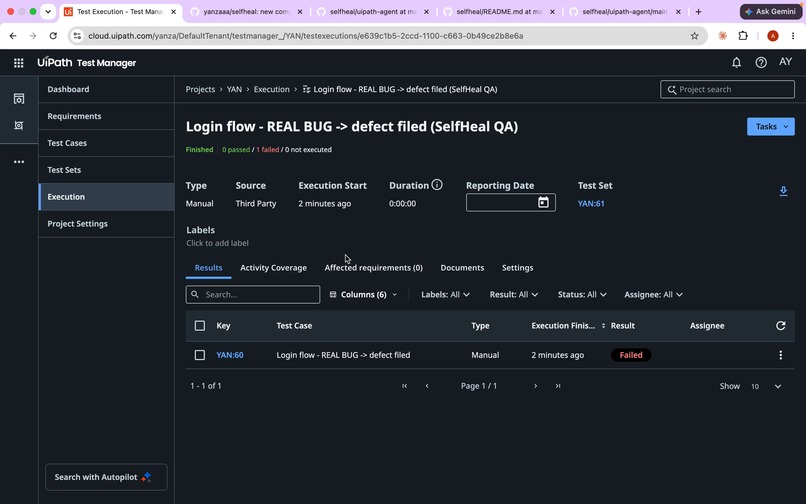Open the Chrome three-dot menu
The height and width of the screenshot is (504, 806).
[793, 35]
